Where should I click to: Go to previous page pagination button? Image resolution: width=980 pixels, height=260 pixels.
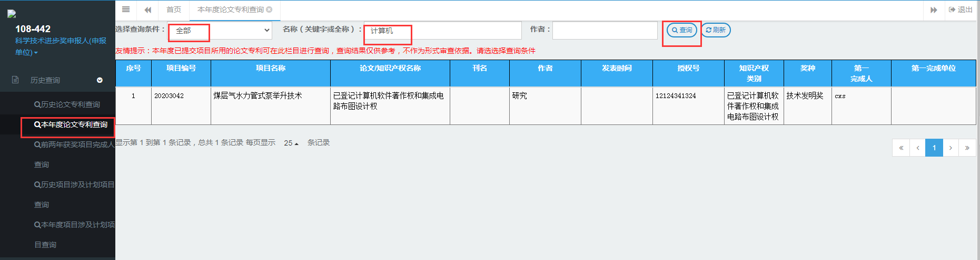917,148
